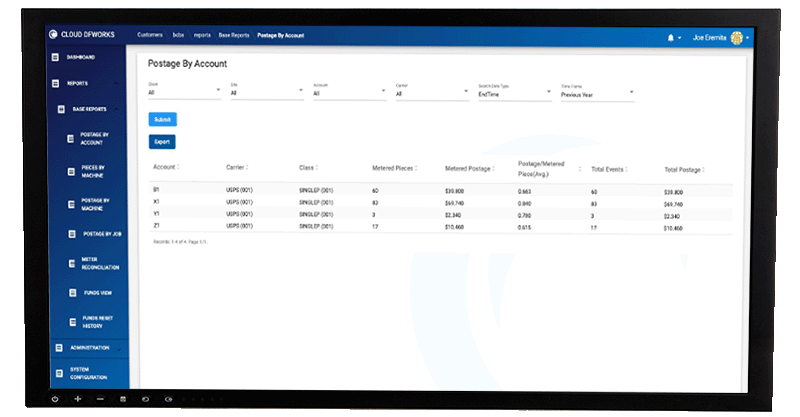Open Postage By Account report icon in sidebar

coord(70,138)
